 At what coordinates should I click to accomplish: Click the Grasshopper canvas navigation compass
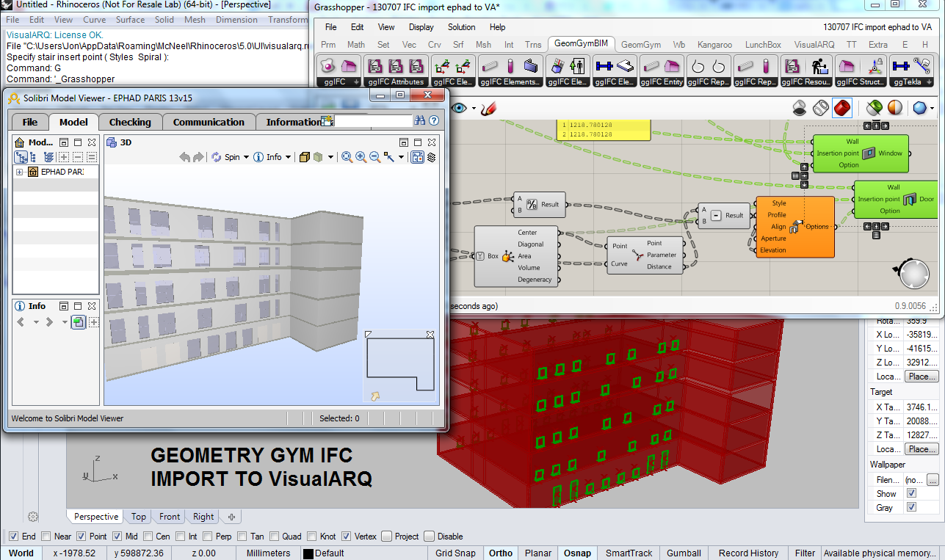[913, 274]
